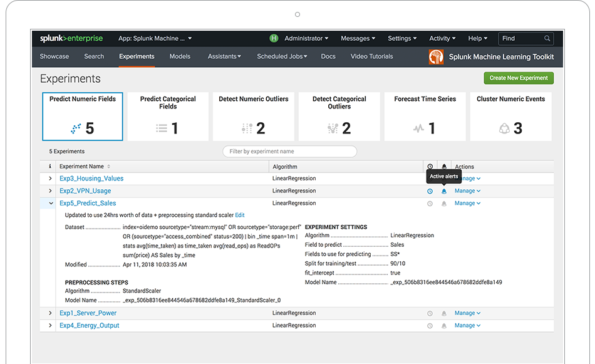
Task: Switch to the Models tab
Action: click(x=180, y=56)
